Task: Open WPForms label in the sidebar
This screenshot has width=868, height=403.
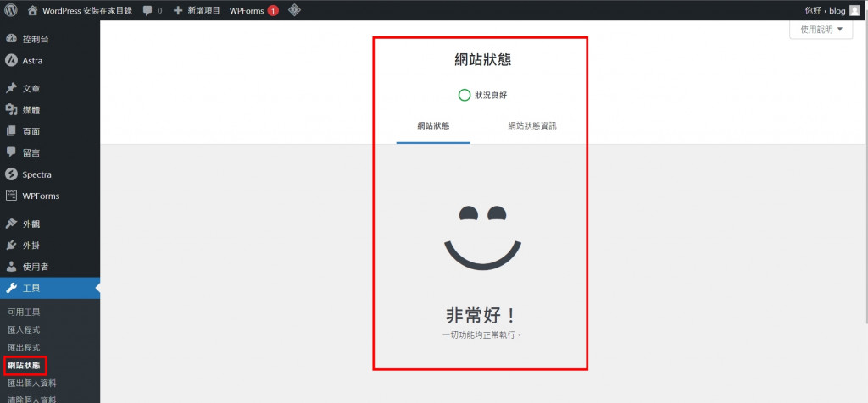Action: coord(41,196)
